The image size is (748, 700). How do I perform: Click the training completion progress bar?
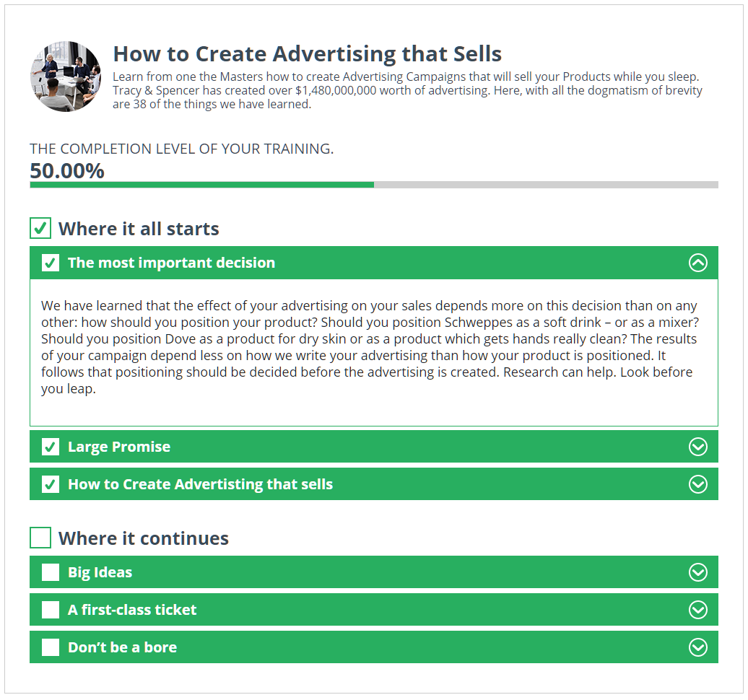[x=373, y=185]
